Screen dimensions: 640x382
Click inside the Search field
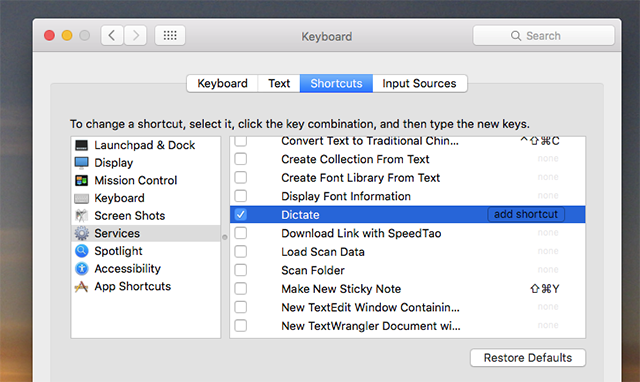click(544, 36)
